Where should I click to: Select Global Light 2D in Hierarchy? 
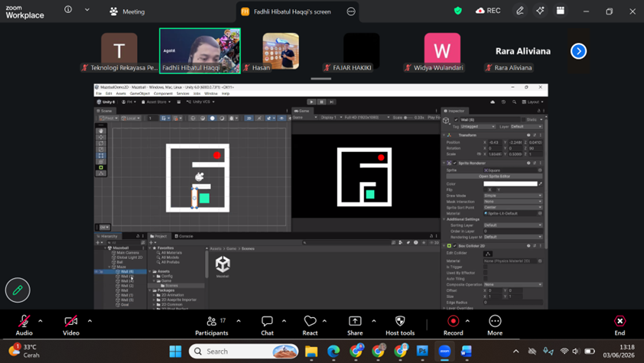129,258
